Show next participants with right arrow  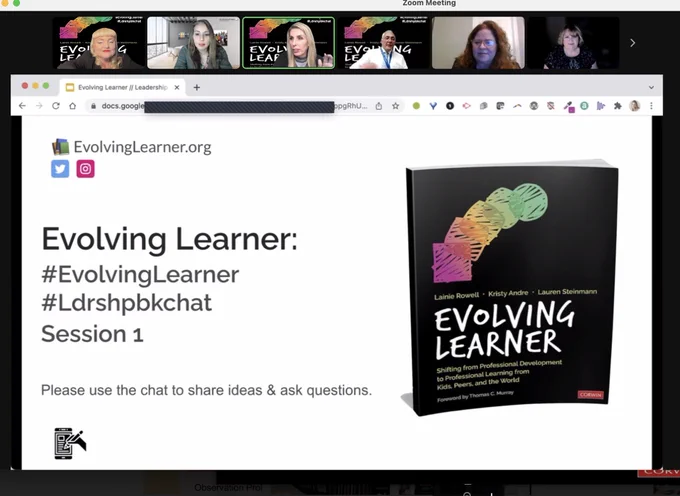pos(633,42)
